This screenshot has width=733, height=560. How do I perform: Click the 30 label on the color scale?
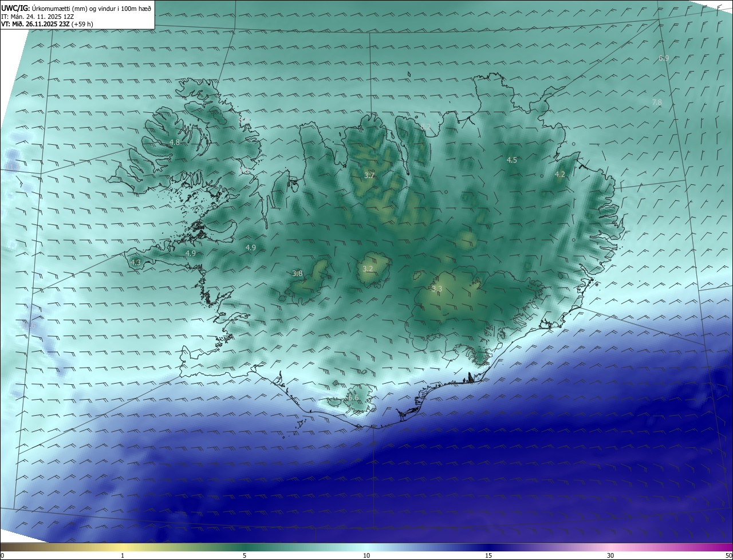[610, 555]
